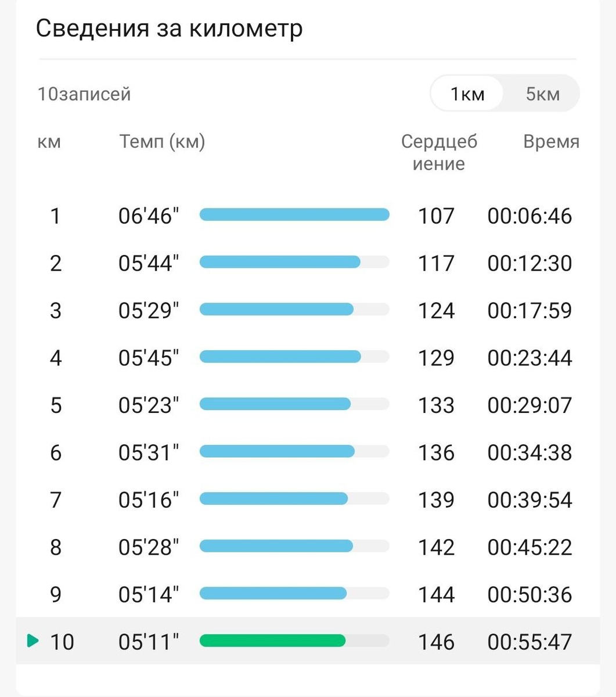Click the Темп (км) column header
The width and height of the screenshot is (616, 697).
(x=163, y=141)
